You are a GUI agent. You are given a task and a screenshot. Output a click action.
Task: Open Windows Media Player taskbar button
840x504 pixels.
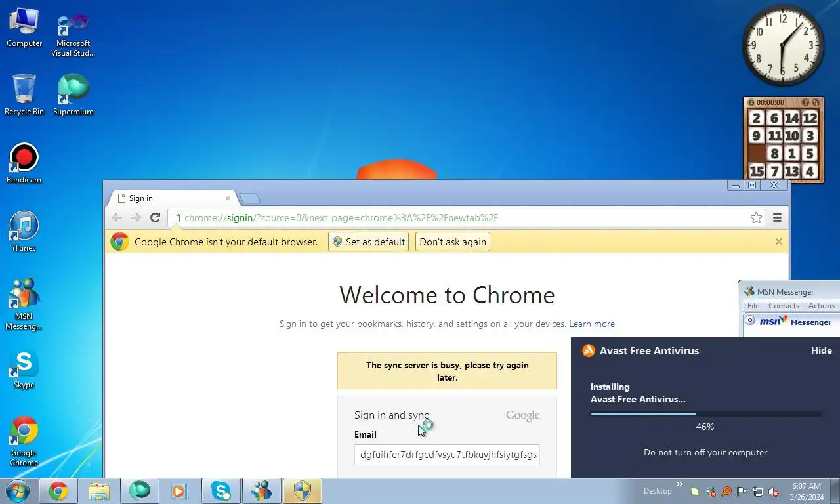click(x=180, y=491)
